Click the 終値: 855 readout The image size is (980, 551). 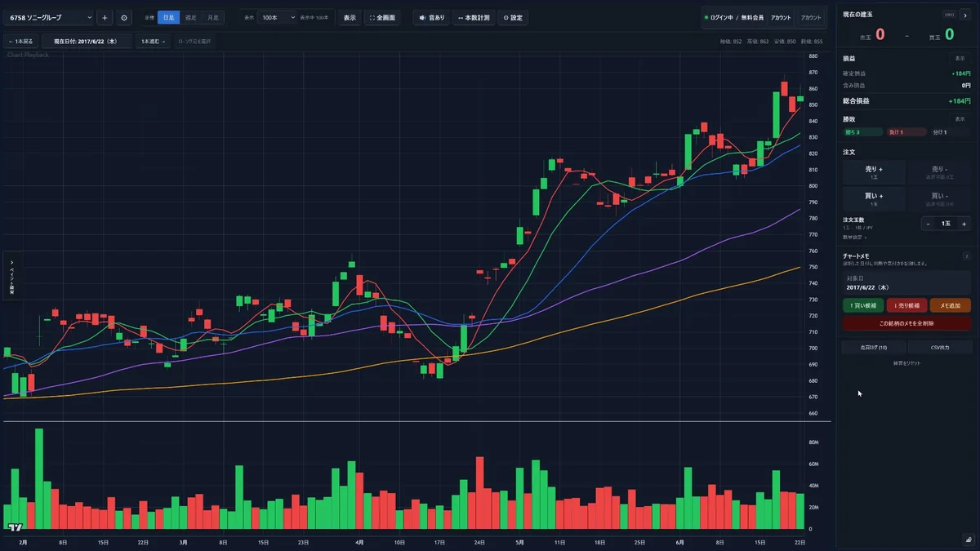click(x=812, y=41)
